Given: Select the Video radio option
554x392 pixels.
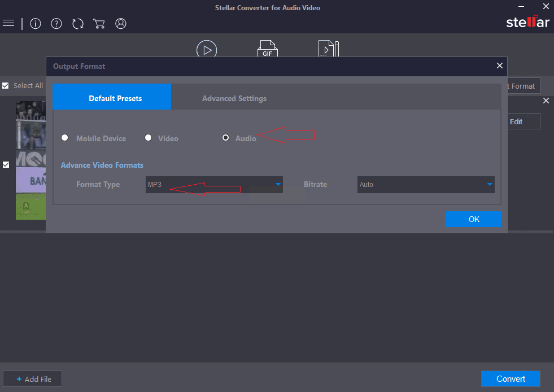Looking at the screenshot, I should pyautogui.click(x=149, y=138).
